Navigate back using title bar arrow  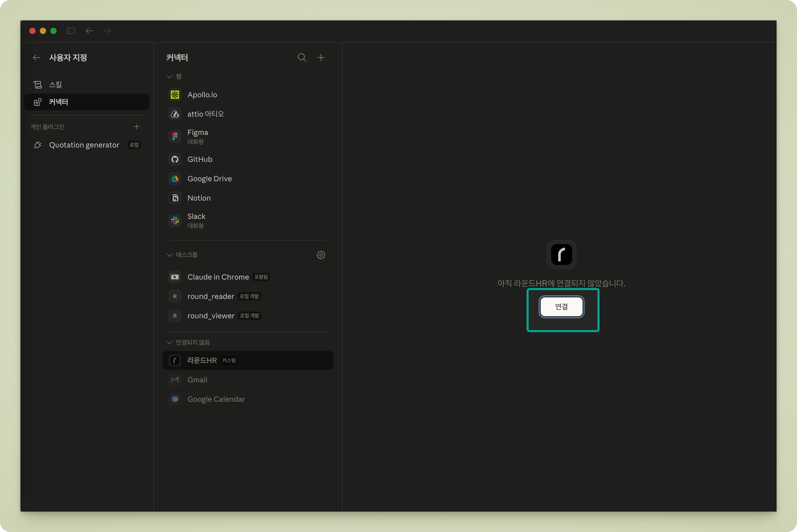click(x=89, y=31)
